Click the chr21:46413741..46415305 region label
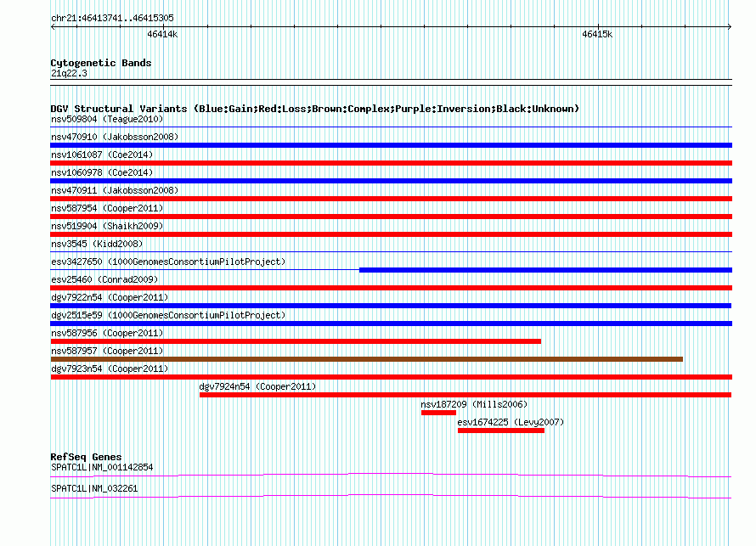The width and height of the screenshot is (756, 546). click(112, 19)
